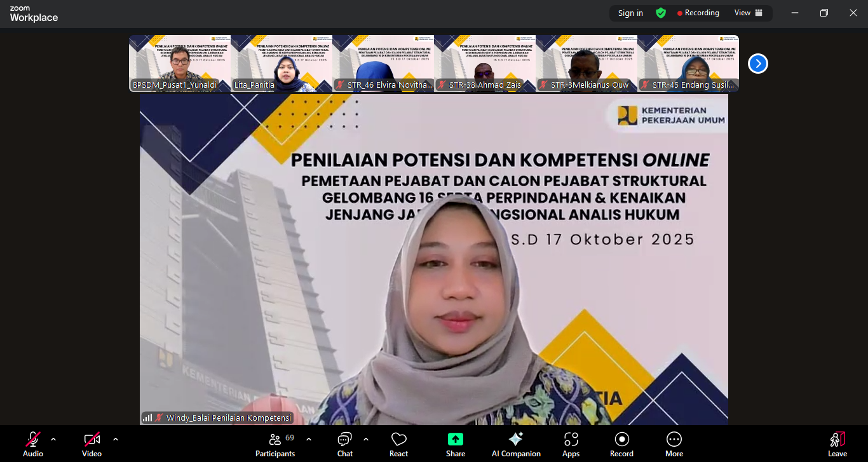Viewport: 868px width, 462px height.
Task: Launch the AI Companion
Action: 515,444
